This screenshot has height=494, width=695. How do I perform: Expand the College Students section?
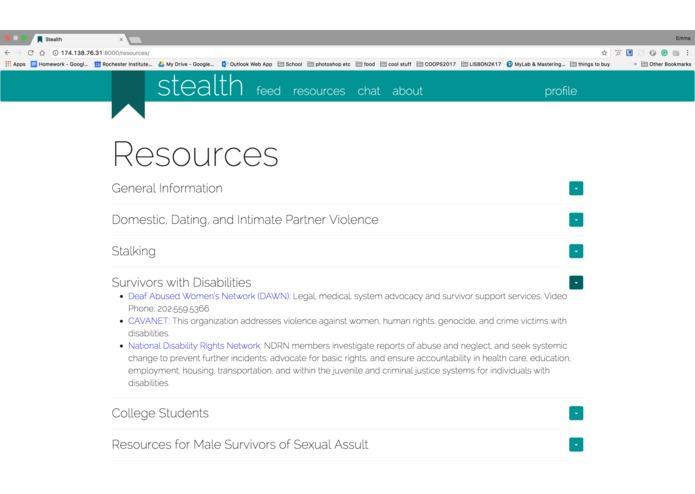576,413
